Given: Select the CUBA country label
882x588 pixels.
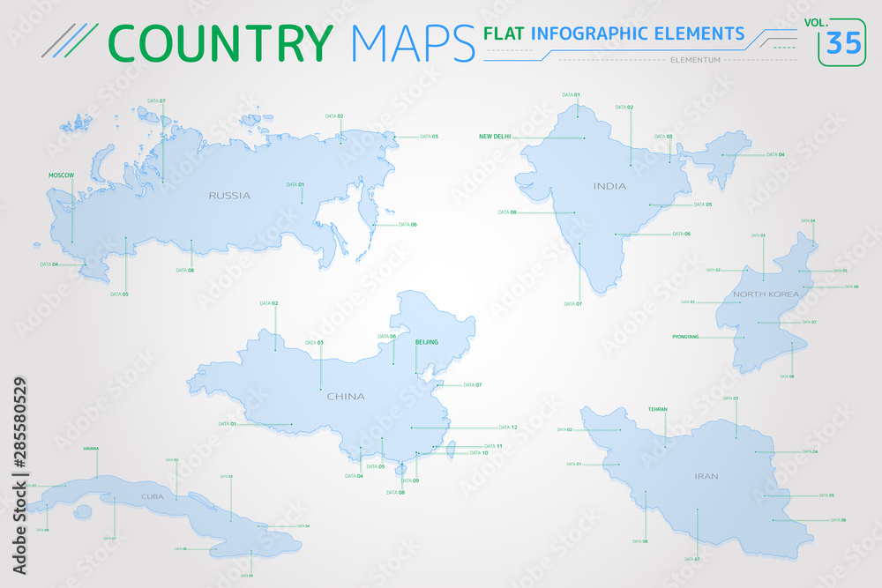Looking at the screenshot, I should coord(153,496).
